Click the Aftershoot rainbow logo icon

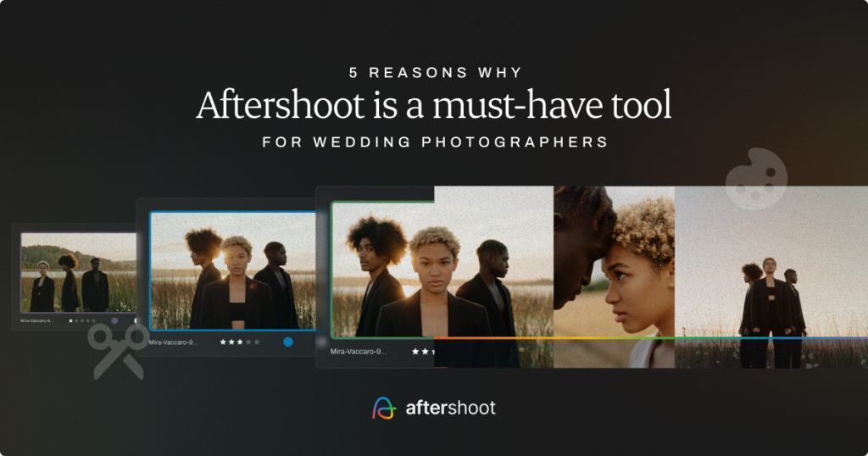point(384,408)
